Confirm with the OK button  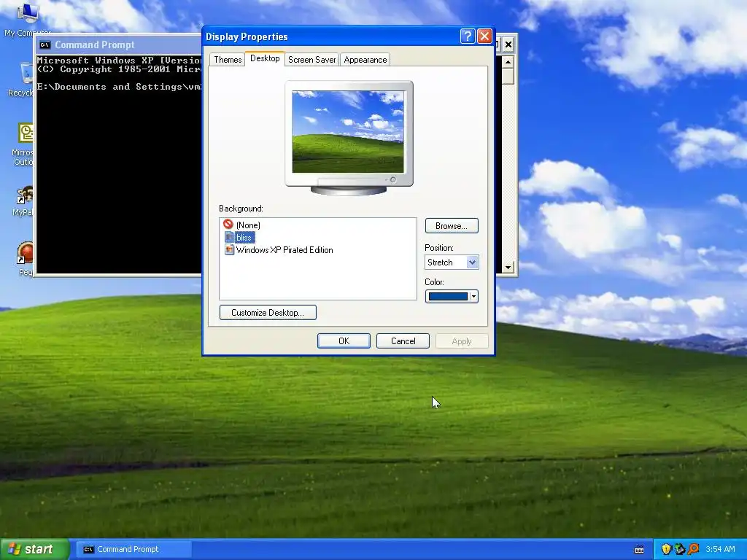(x=344, y=341)
